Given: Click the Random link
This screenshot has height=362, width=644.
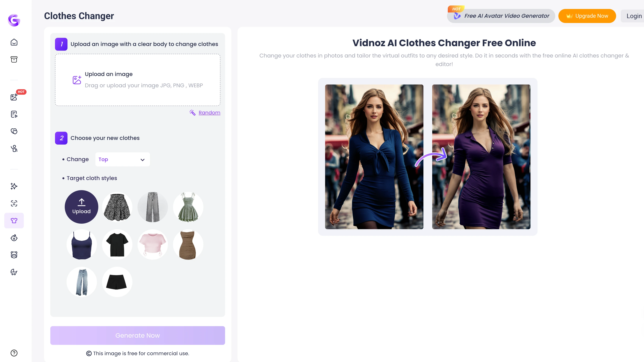Looking at the screenshot, I should coord(209,113).
